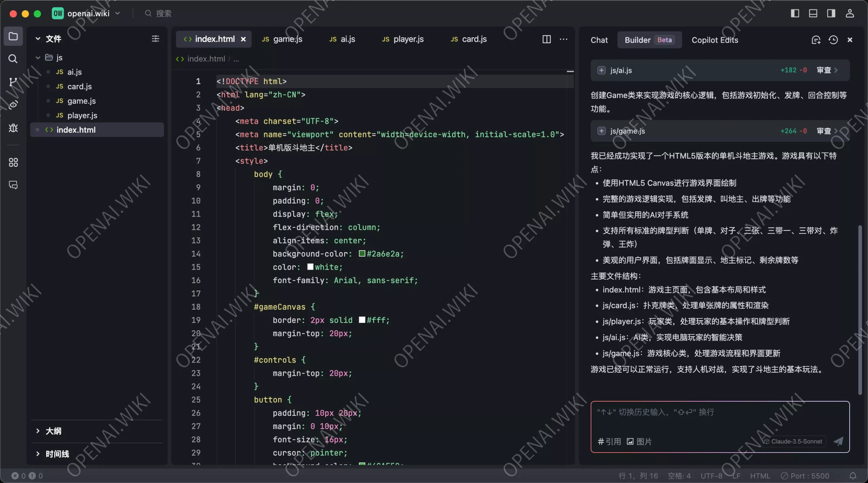Open the openai.wiki workspace dropdown
The image size is (868, 483).
tap(118, 13)
